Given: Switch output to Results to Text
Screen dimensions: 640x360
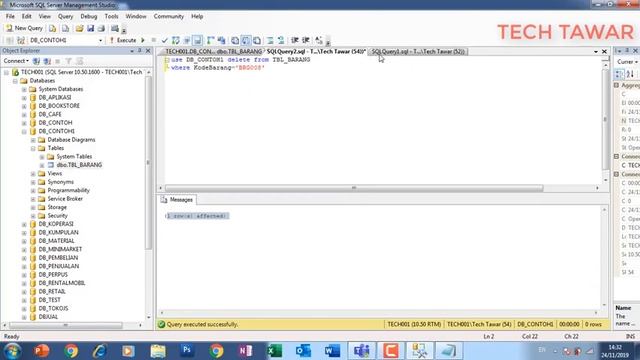Looking at the screenshot, I should (235, 40).
